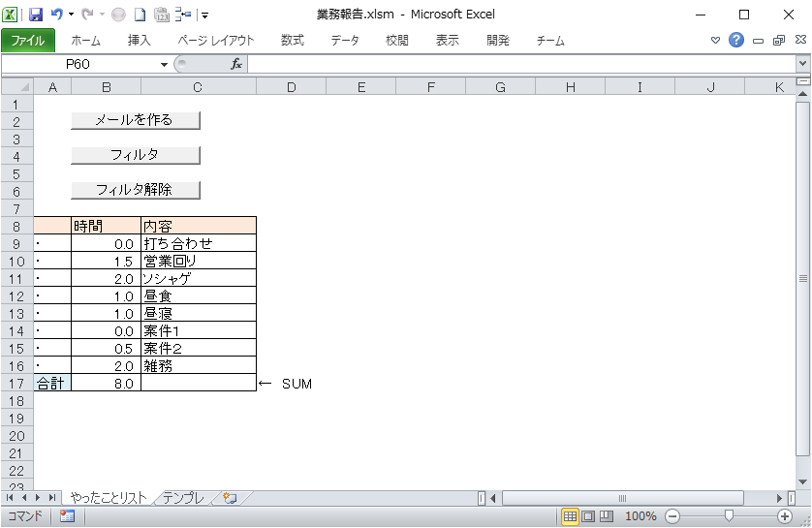Switch to the テンプレ sheet tab

pyautogui.click(x=184, y=498)
